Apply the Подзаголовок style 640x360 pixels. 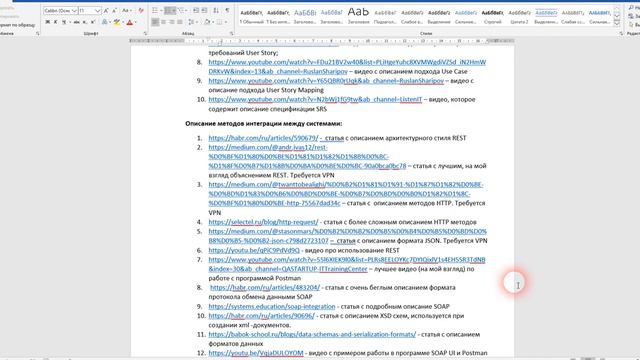[385, 16]
